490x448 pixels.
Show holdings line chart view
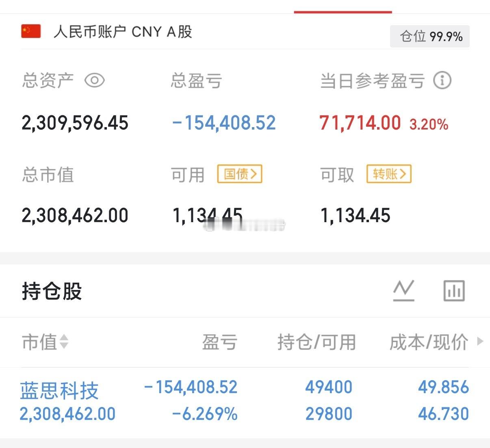pyautogui.click(x=403, y=290)
